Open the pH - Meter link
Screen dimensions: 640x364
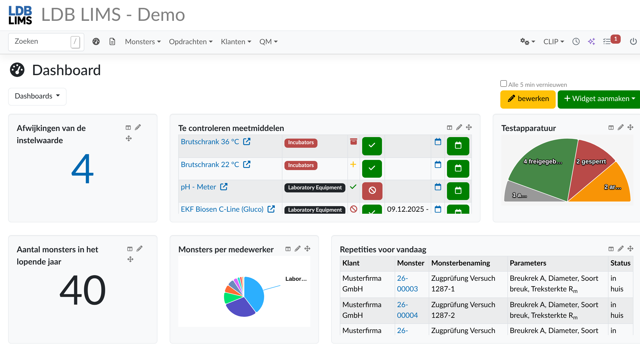(198, 187)
